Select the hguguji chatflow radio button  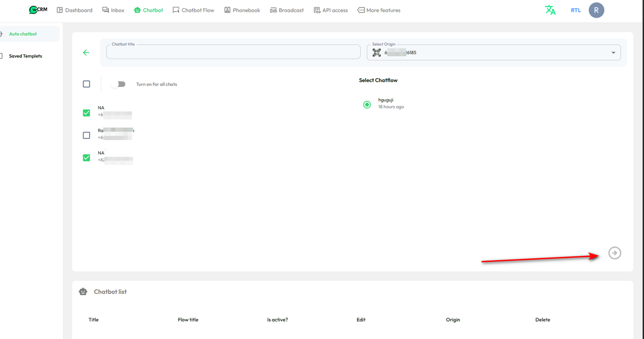[367, 105]
